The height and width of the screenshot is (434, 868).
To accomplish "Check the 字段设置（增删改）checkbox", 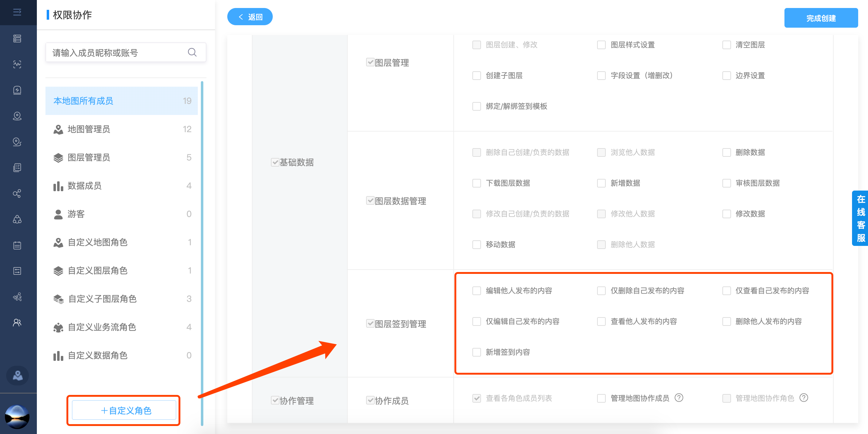I will pyautogui.click(x=601, y=76).
